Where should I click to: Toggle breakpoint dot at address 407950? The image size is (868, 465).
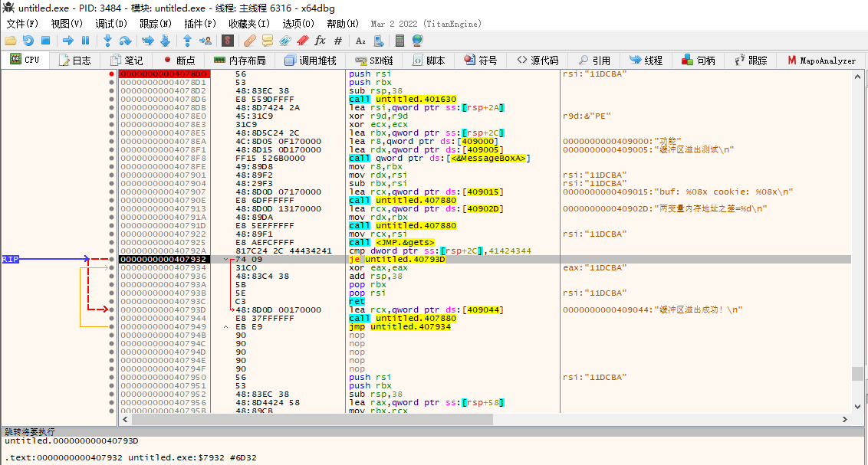[111, 378]
